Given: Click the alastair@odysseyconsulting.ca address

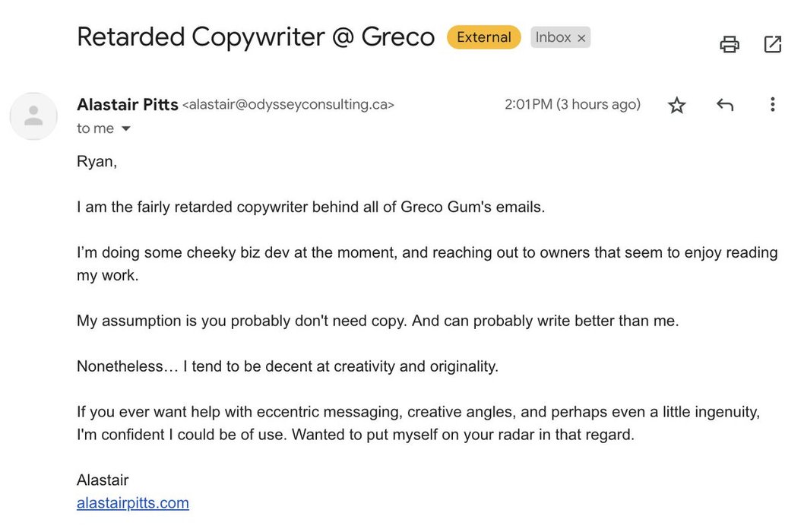Looking at the screenshot, I should point(288,105).
